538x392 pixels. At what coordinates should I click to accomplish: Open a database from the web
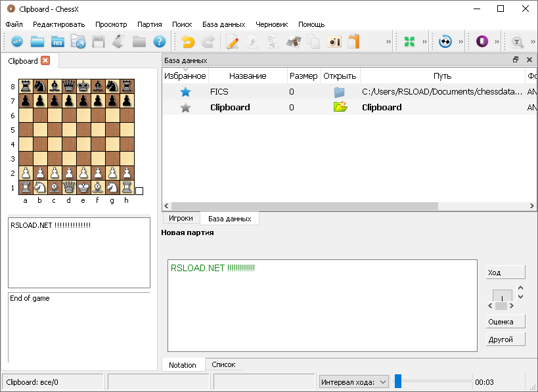click(78, 42)
